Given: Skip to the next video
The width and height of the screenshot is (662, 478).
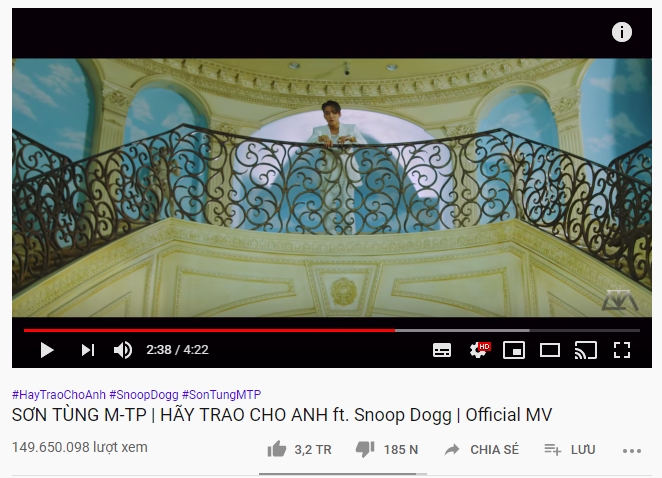Looking at the screenshot, I should pyautogui.click(x=88, y=350).
